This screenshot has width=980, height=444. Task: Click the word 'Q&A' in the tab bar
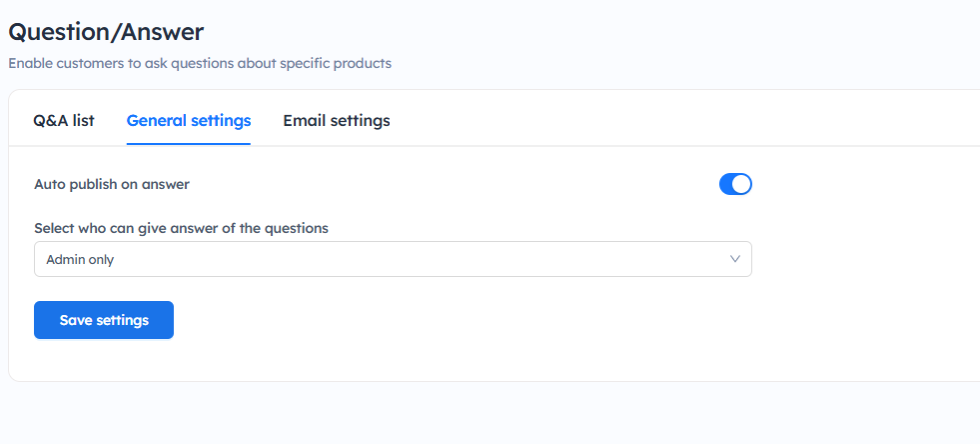[50, 121]
